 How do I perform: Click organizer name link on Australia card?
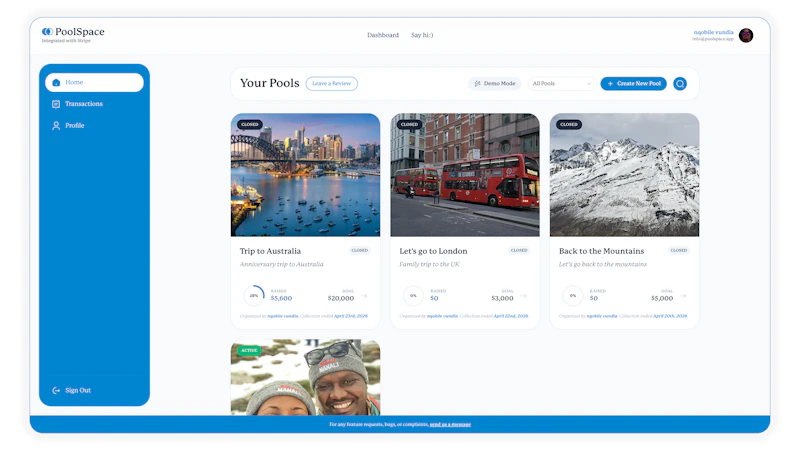(283, 316)
